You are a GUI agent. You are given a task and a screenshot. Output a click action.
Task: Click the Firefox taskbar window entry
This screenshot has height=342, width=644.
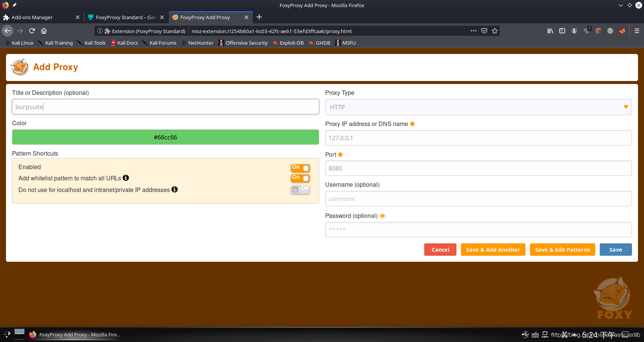tap(75, 334)
